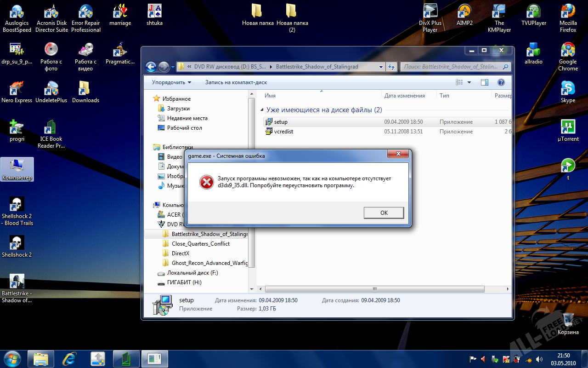The height and width of the screenshot is (368, 588).
Task: Open the Корзина recycle bin icon
Action: pyautogui.click(x=568, y=323)
